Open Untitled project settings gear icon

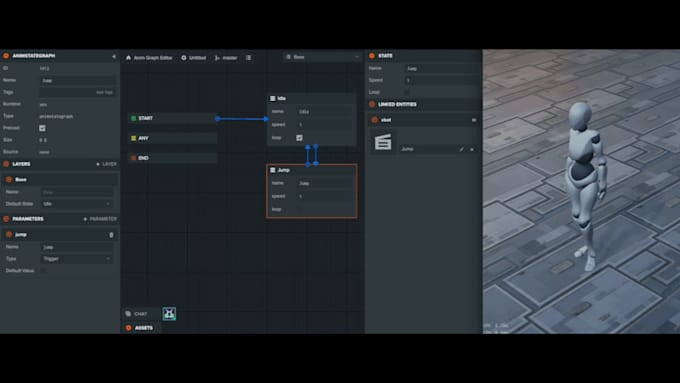184,58
